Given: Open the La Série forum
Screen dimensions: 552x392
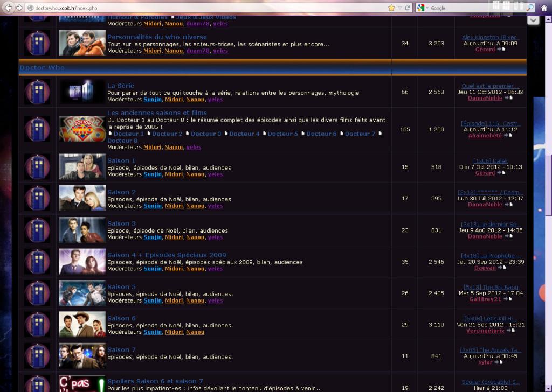Looking at the screenshot, I should click(x=120, y=86).
